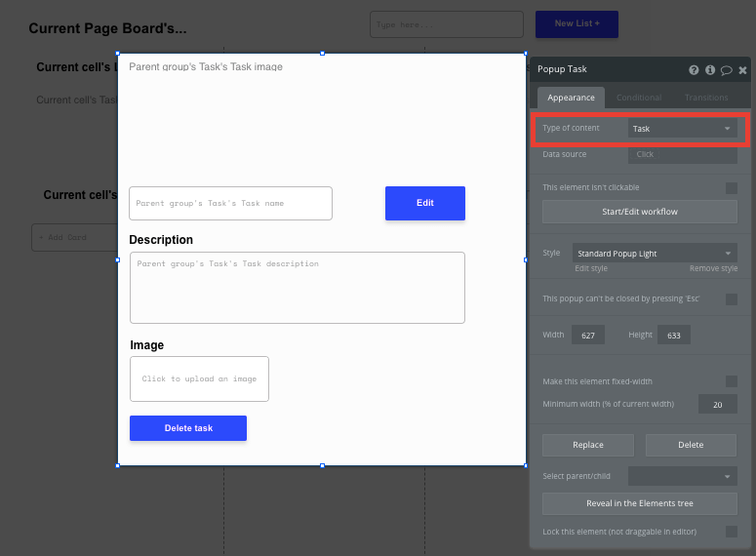Open the Select parent/child dropdown
The width and height of the screenshot is (756, 556).
pyautogui.click(x=682, y=476)
